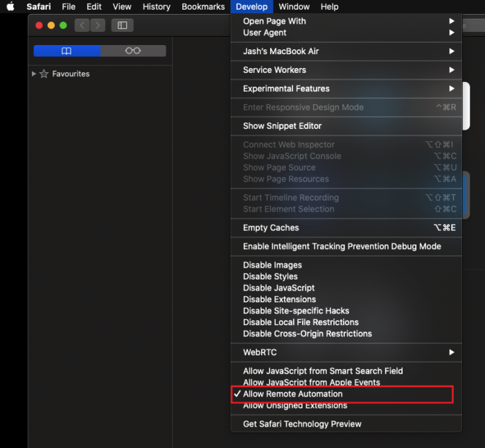This screenshot has width=485, height=448.
Task: Toggle Allow Unsigned Extensions
Action: click(346, 406)
